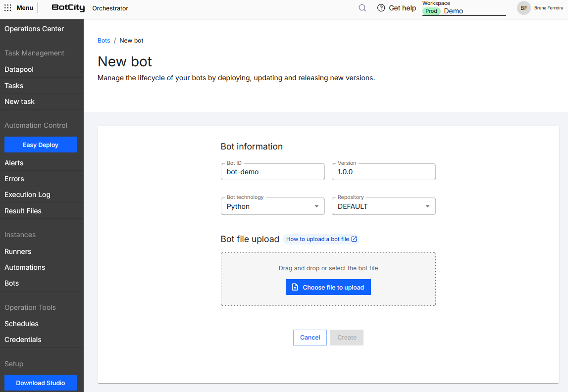Click the Orchestrator label in header
The image size is (568, 392).
pyautogui.click(x=110, y=8)
